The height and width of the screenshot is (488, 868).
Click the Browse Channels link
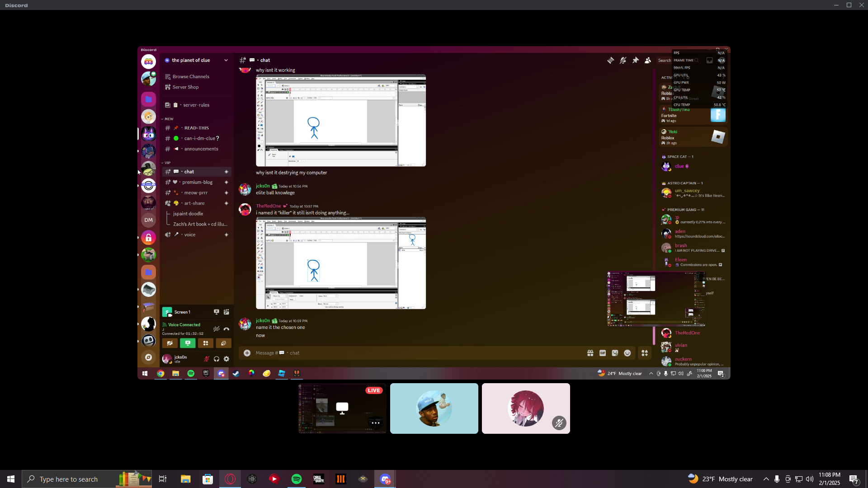coord(190,77)
